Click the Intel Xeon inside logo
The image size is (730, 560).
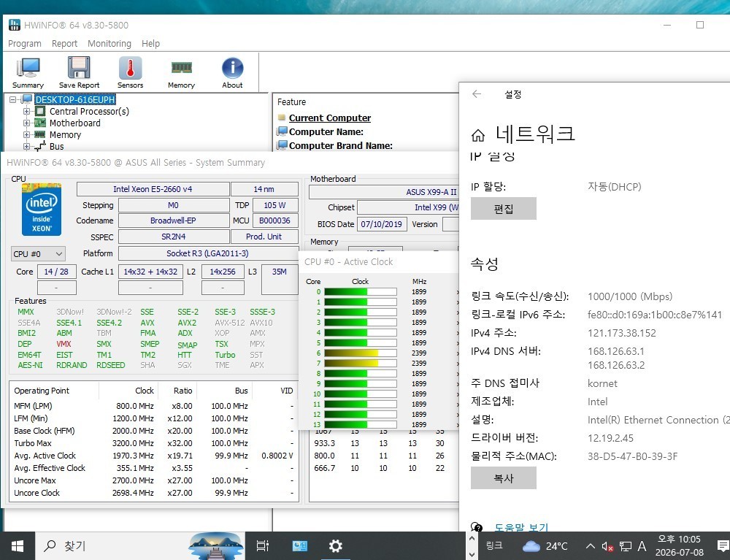click(x=42, y=210)
